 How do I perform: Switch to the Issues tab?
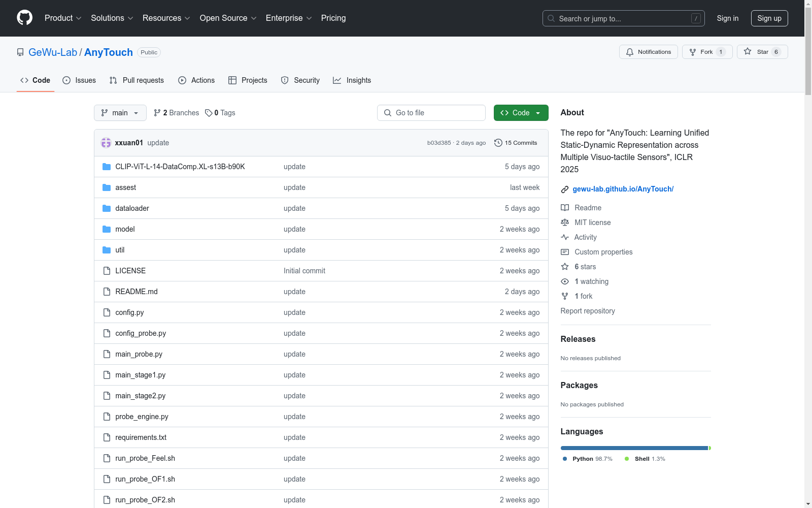click(79, 80)
